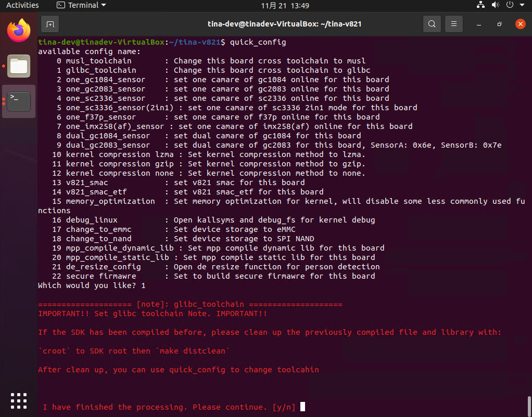Click the volume speaker icon
The image size is (532, 417).
495,5
